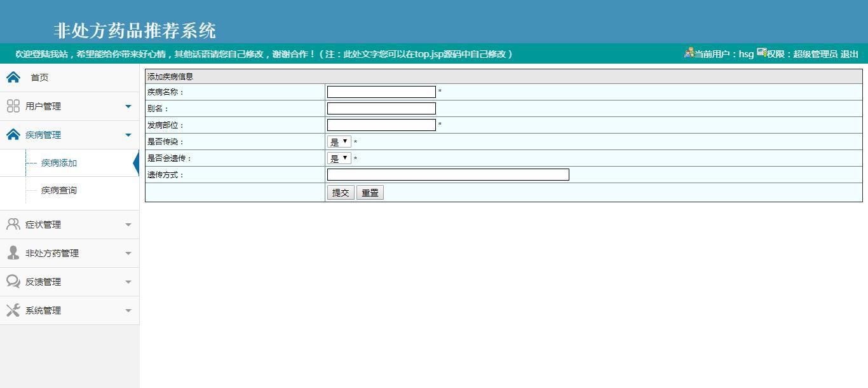Click the 非处方药品推荐系统 title
The image size is (868, 388).
(x=135, y=31)
